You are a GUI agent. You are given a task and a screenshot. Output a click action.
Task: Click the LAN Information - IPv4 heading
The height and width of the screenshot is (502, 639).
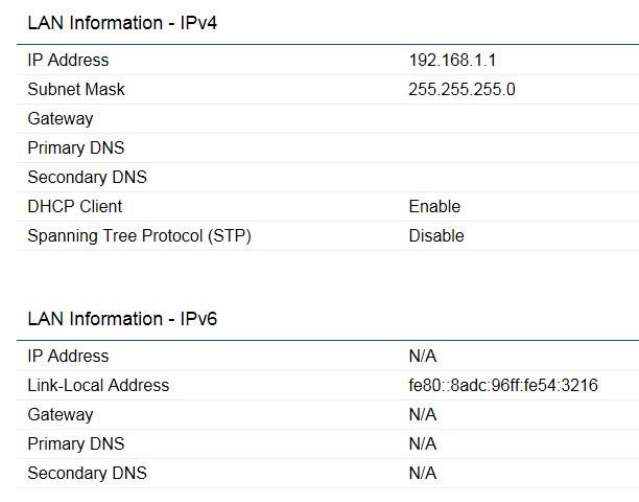(x=122, y=23)
